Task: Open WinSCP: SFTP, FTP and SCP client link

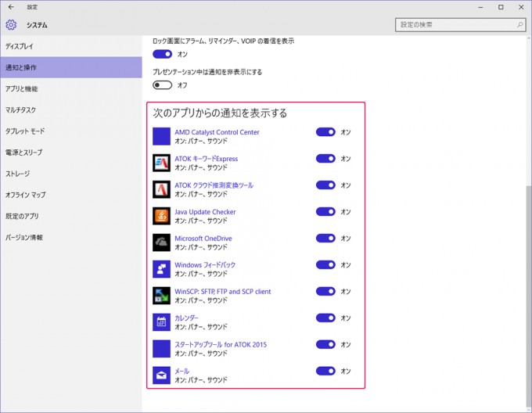Action: pos(222,291)
